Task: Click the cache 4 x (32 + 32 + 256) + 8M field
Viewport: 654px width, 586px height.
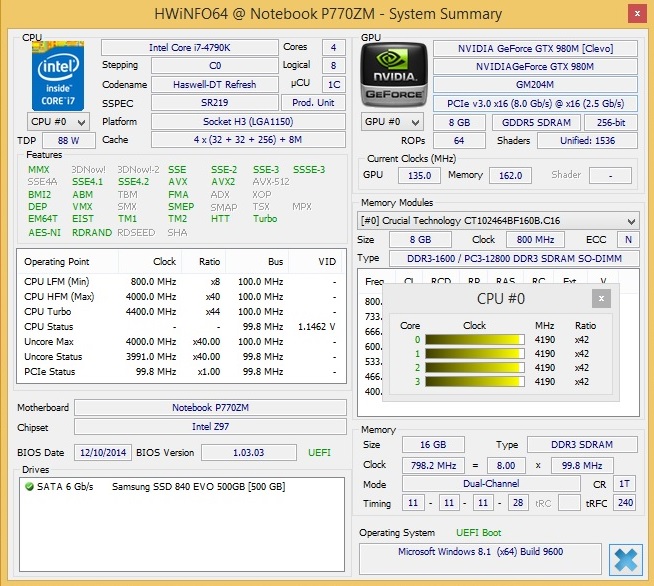Action: pos(248,140)
